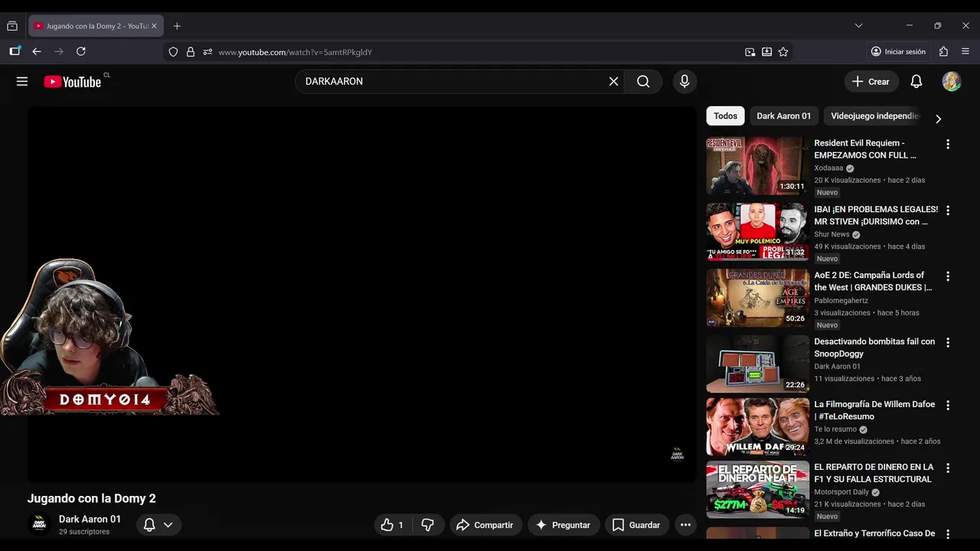This screenshot has width=980, height=551.
Task: Visit the Shur News channel link
Action: click(831, 234)
